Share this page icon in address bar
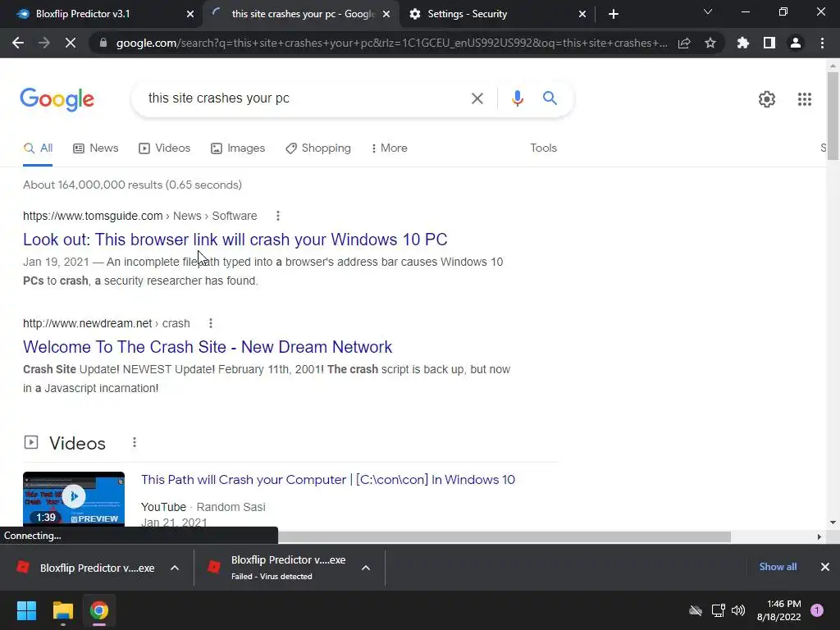Screen dimensions: 840x630 tap(684, 43)
